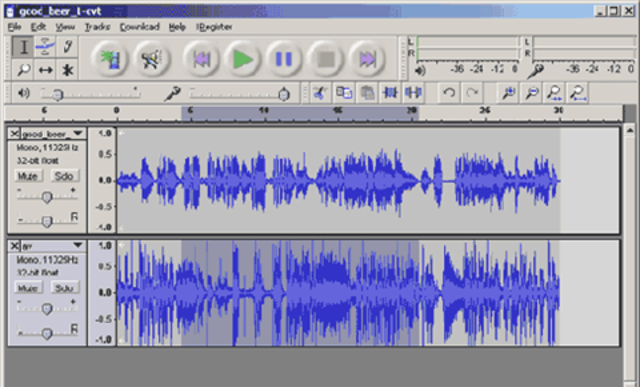
Task: Open the Help menu
Action: point(177,27)
